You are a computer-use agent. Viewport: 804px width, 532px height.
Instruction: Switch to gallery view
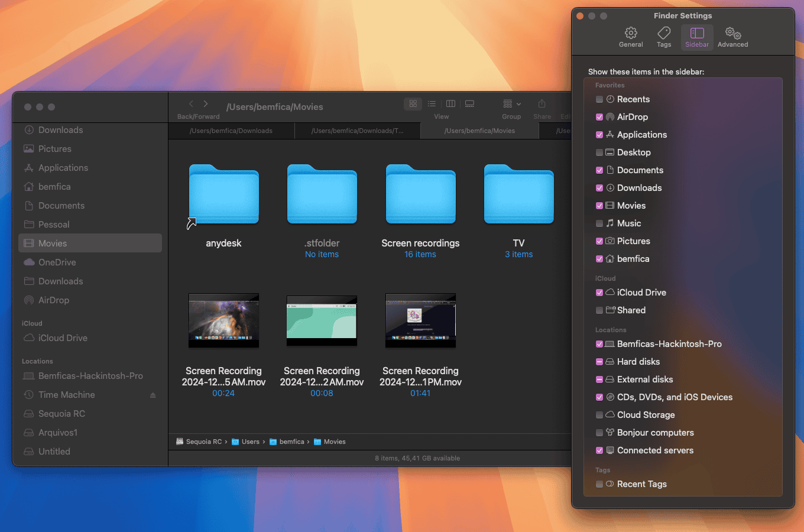[469, 104]
